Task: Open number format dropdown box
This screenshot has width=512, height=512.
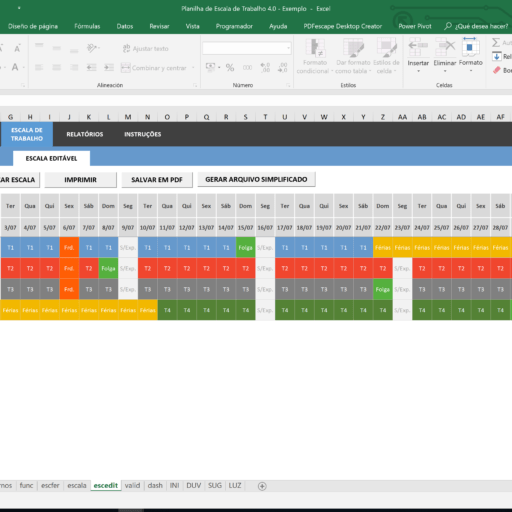Action: point(247,49)
